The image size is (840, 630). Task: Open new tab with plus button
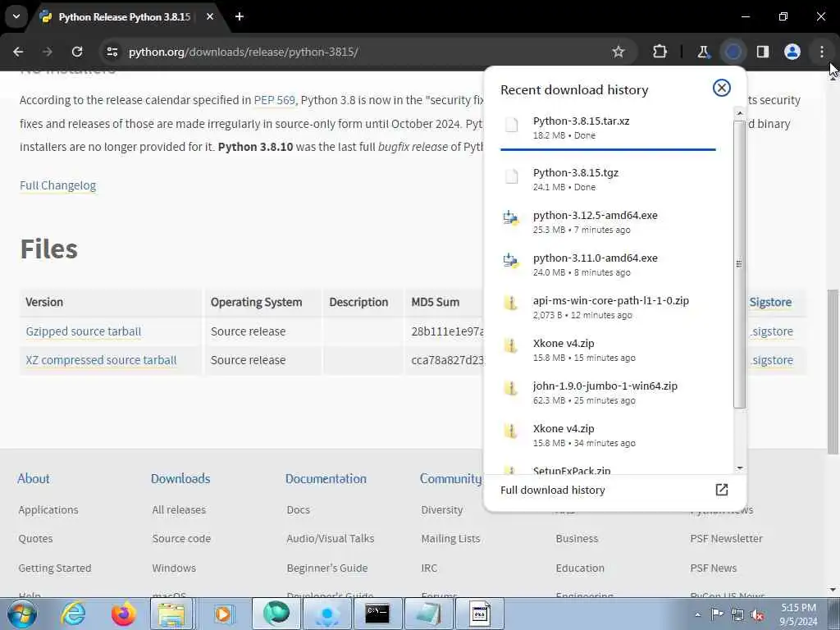(240, 16)
